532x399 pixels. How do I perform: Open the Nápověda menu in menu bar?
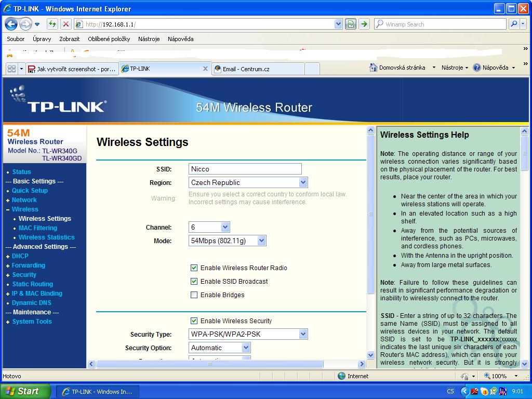coord(180,38)
